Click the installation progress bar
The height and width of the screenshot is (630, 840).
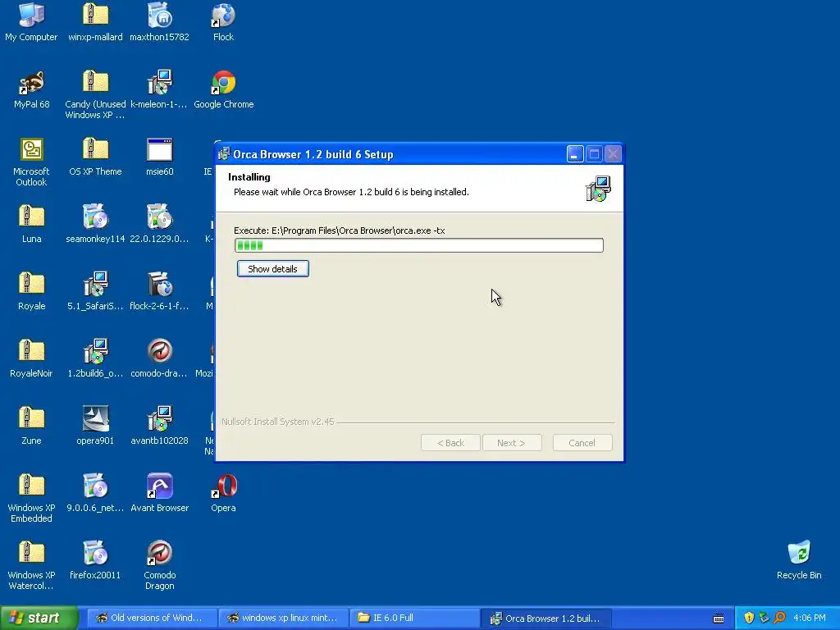(x=419, y=245)
